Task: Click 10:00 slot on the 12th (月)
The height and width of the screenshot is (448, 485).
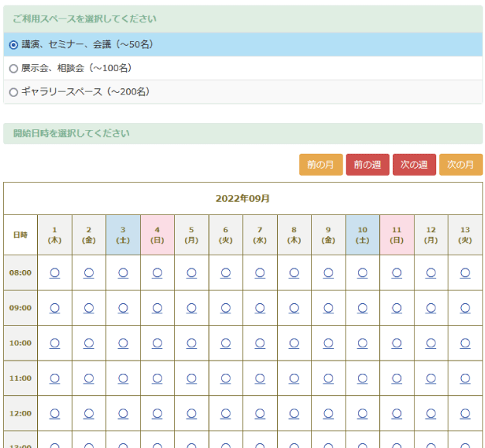Action: tap(431, 343)
